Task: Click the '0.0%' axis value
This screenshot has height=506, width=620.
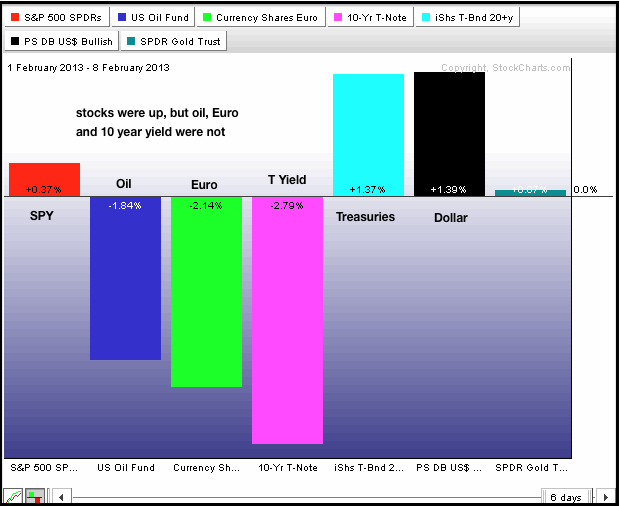Action: coord(585,189)
